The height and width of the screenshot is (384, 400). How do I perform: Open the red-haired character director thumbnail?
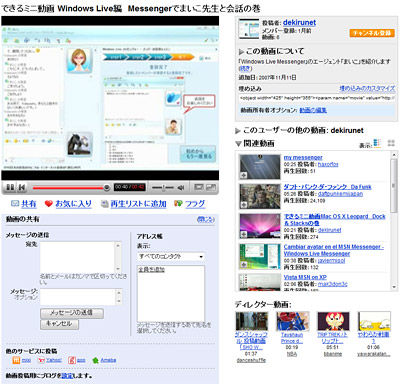333,321
